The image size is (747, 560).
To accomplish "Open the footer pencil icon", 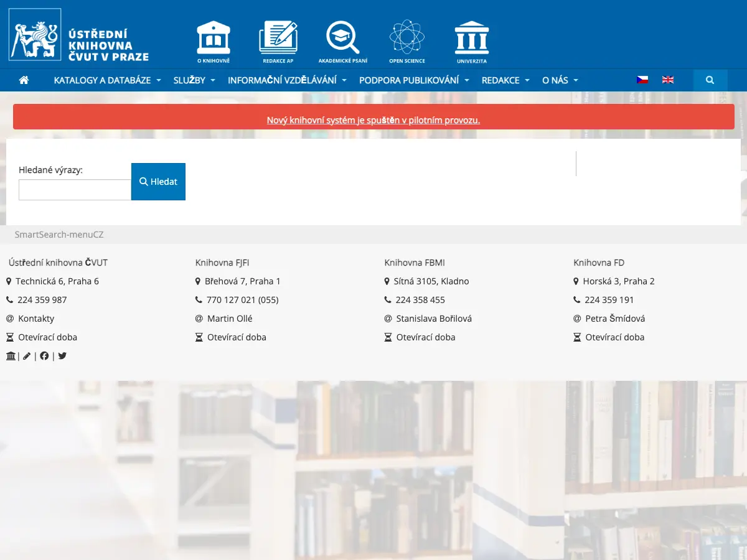I will pyautogui.click(x=27, y=356).
